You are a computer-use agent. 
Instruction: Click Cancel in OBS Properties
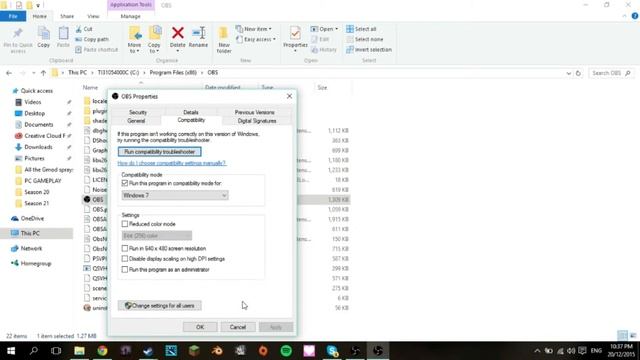tap(238, 327)
